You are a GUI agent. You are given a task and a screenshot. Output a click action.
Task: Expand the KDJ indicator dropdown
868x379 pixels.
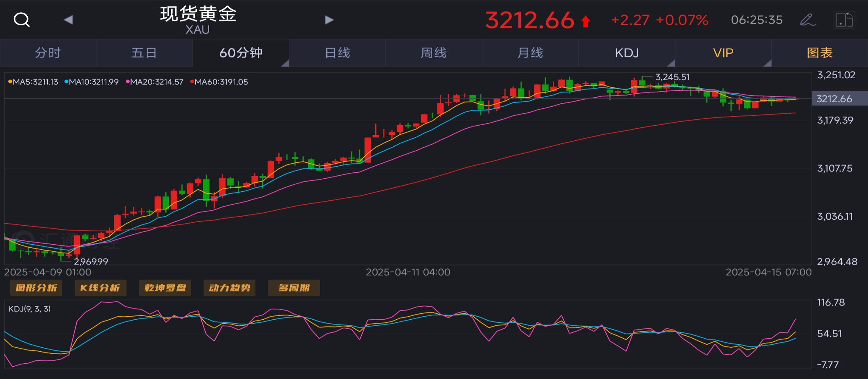pyautogui.click(x=671, y=63)
